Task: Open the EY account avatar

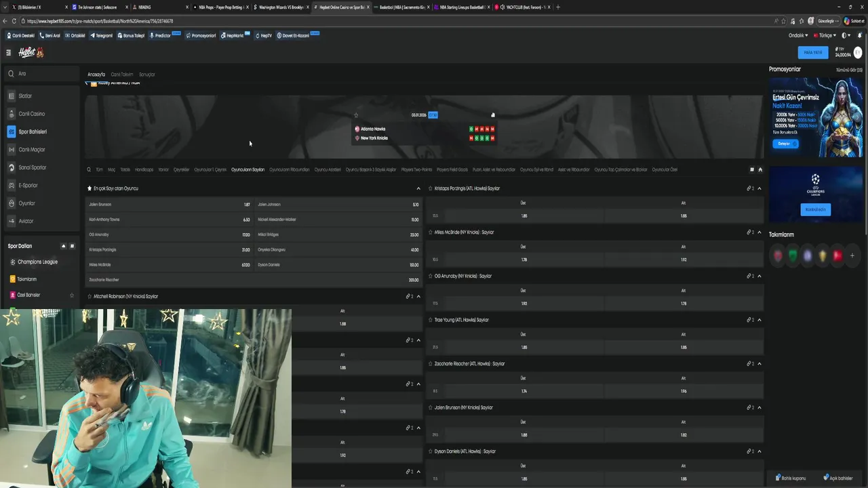Action: [858, 52]
